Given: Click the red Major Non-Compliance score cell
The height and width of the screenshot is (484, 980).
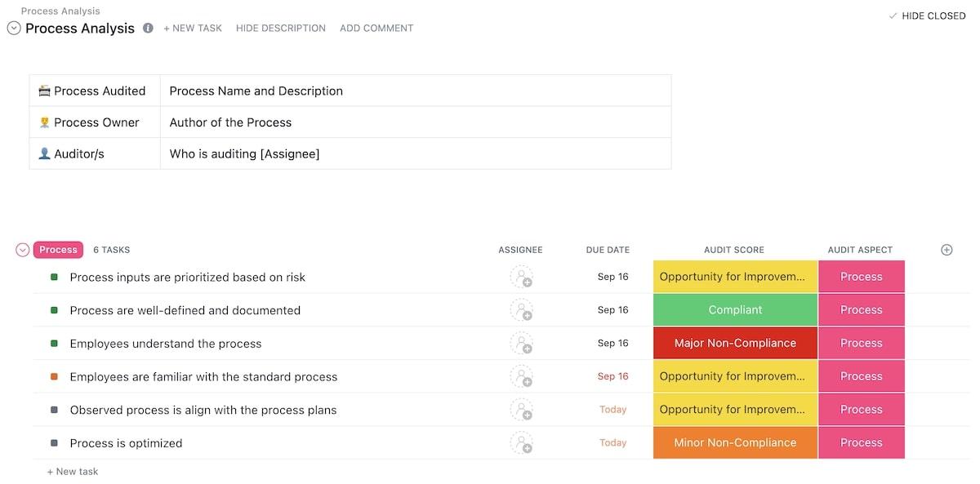Looking at the screenshot, I should point(735,344).
